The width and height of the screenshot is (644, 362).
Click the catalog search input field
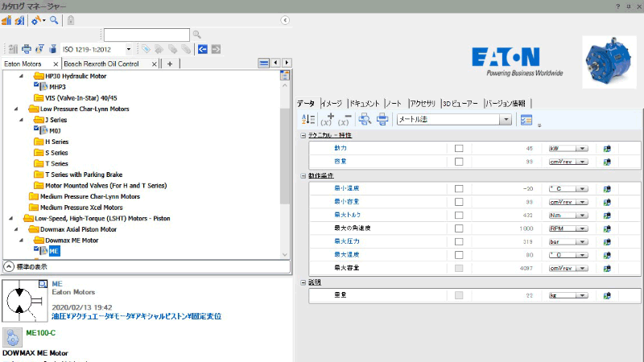(147, 35)
